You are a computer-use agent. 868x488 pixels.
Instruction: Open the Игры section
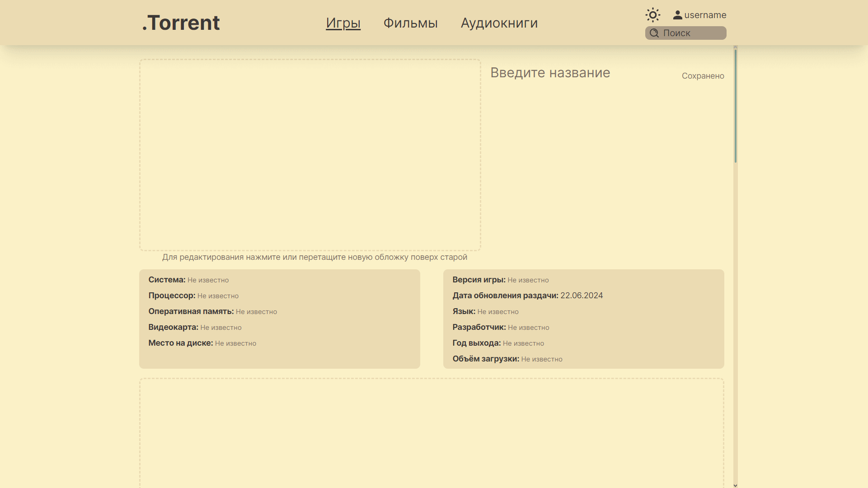pos(343,23)
